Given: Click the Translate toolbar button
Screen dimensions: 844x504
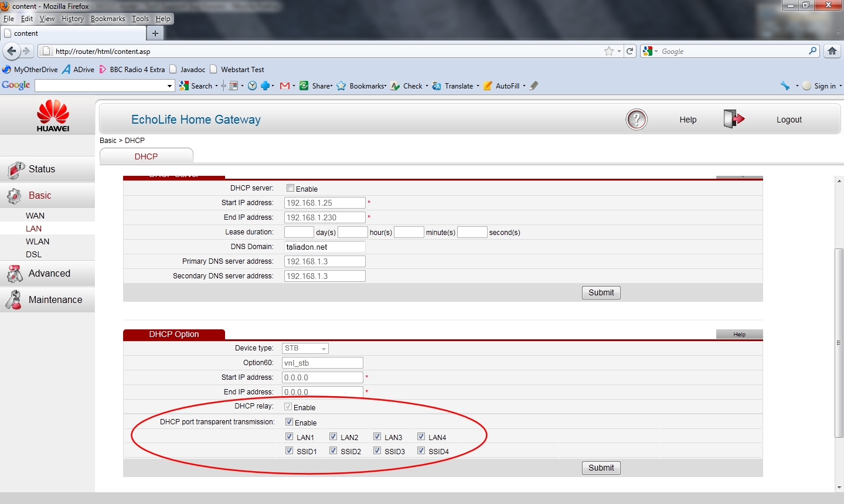Looking at the screenshot, I should (x=453, y=86).
